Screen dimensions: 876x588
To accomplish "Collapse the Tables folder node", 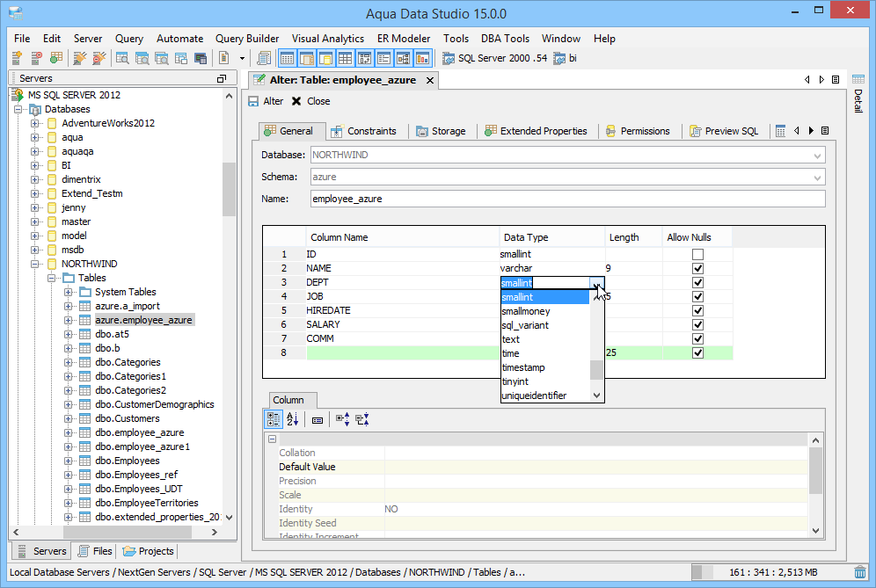I will (51, 278).
